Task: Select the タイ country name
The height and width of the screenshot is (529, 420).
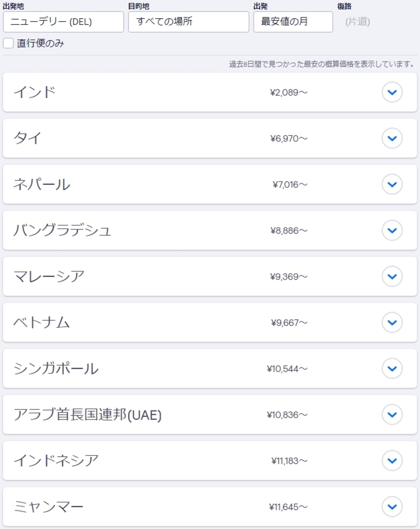Action: coord(27,138)
